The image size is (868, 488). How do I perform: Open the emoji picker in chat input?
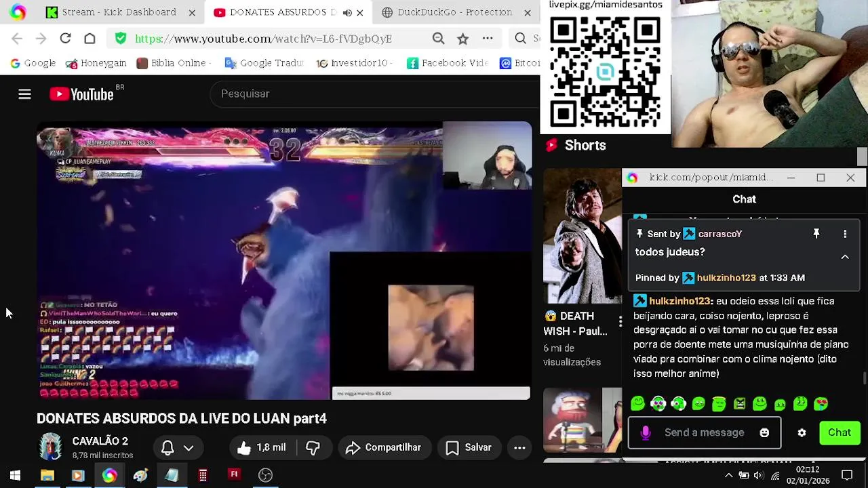pyautogui.click(x=764, y=433)
